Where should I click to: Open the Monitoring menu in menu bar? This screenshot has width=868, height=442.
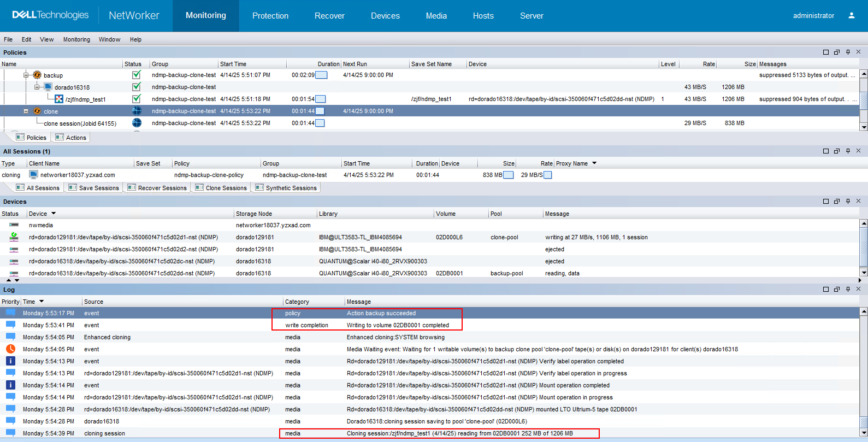[x=76, y=39]
